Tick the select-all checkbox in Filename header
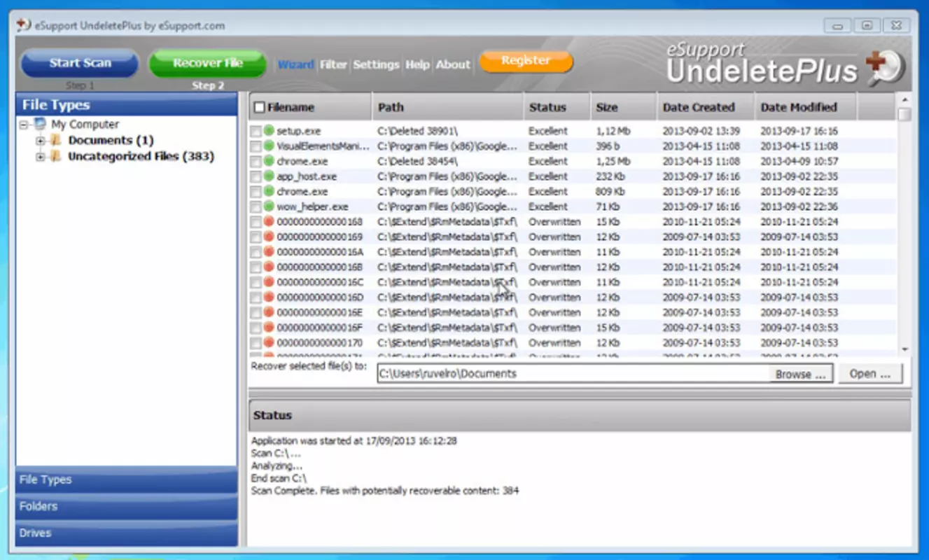Viewport: 929px width, 560px height. pos(259,108)
